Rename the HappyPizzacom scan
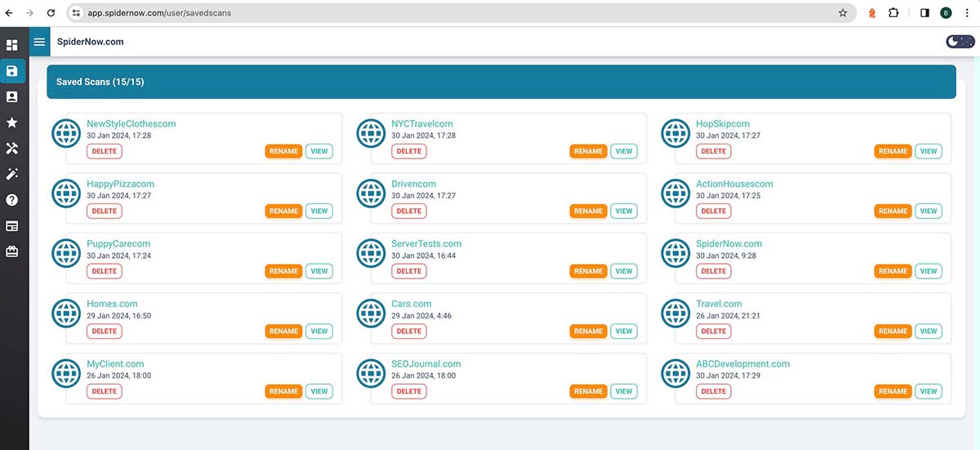This screenshot has height=450, width=980. pyautogui.click(x=283, y=211)
